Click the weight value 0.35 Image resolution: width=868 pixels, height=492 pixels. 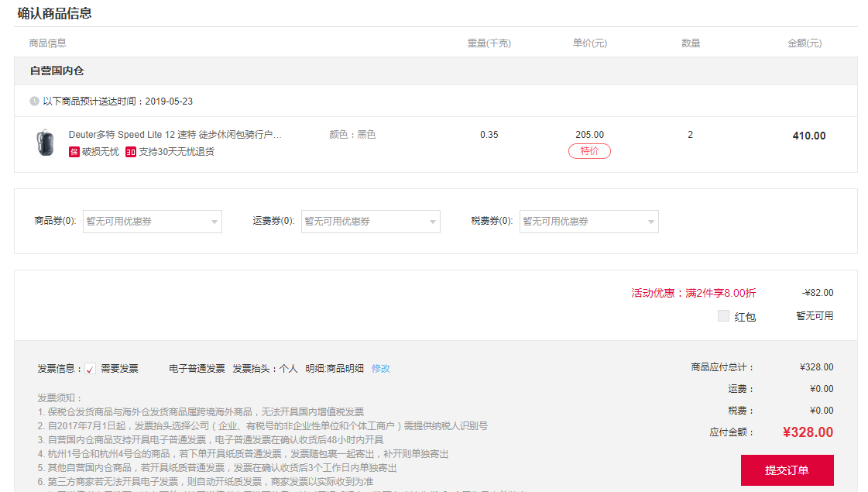[x=489, y=135]
